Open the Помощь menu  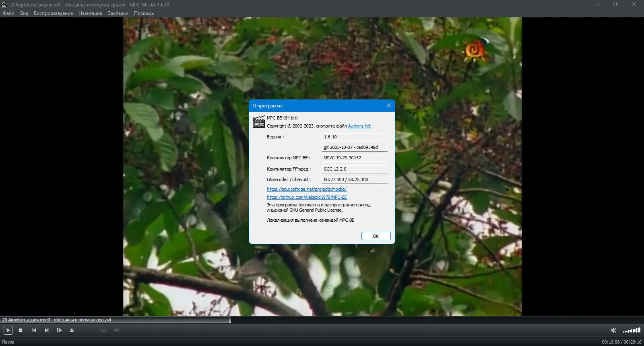[144, 13]
